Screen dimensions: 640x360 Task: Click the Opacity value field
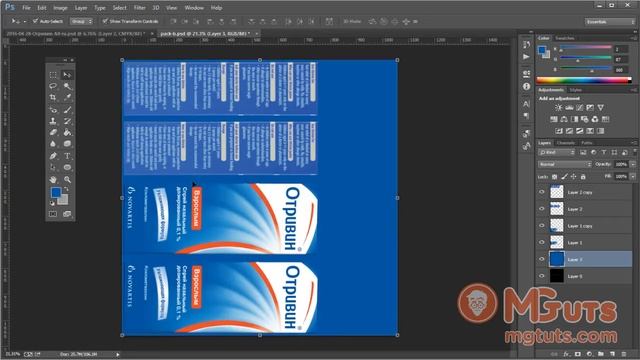621,164
